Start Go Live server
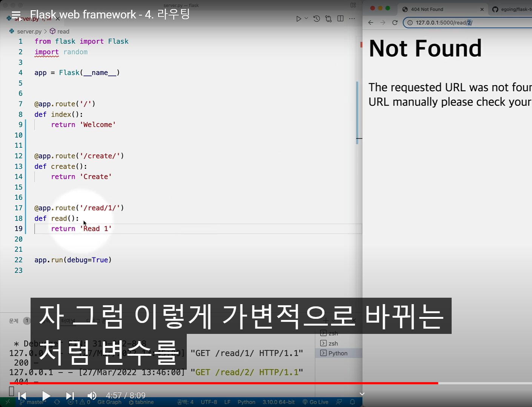Screen dimensions: 532x407 pos(315,402)
